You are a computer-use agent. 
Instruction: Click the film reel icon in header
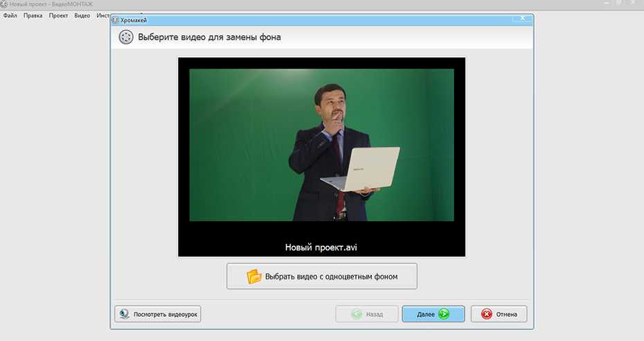point(125,37)
